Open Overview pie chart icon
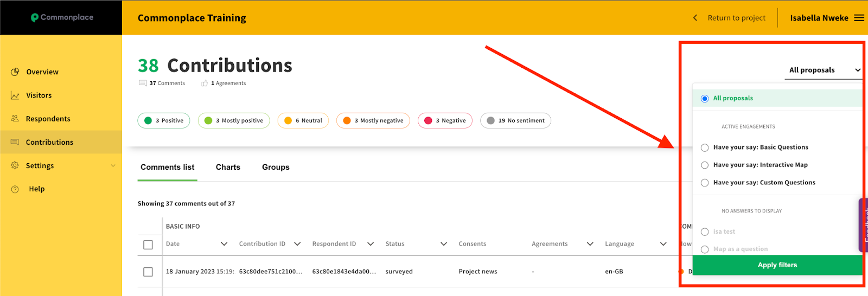868x296 pixels. (x=15, y=72)
